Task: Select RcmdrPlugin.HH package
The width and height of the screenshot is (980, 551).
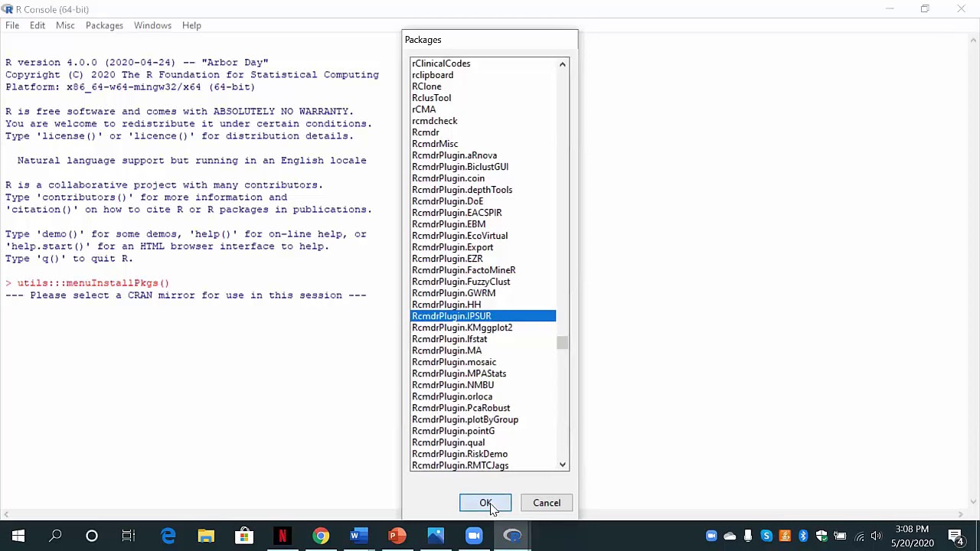Action: coord(483,305)
